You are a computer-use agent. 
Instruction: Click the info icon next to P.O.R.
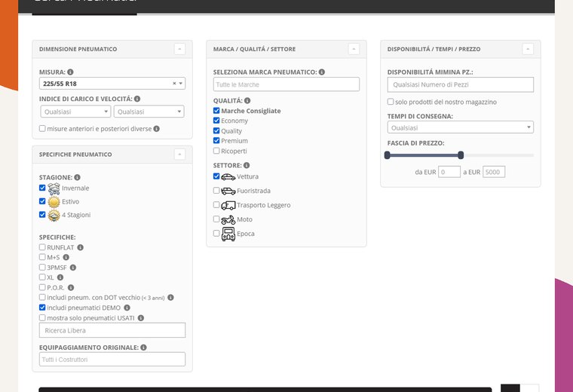71,287
